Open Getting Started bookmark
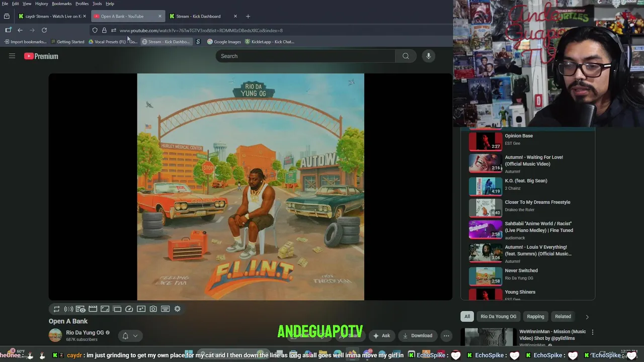644x362 pixels. 68,42
